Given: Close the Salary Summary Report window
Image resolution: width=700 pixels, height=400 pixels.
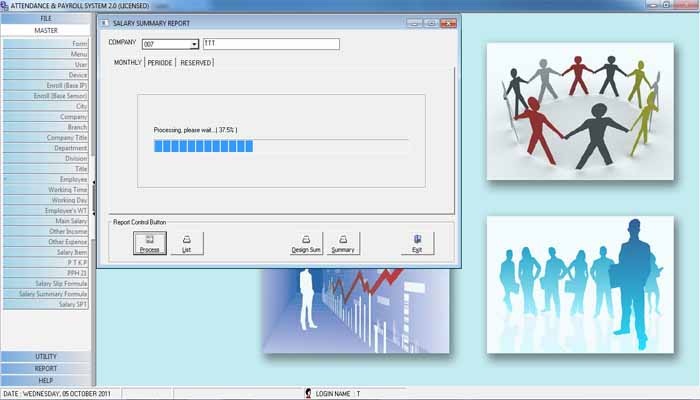Looking at the screenshot, I should coord(448,23).
